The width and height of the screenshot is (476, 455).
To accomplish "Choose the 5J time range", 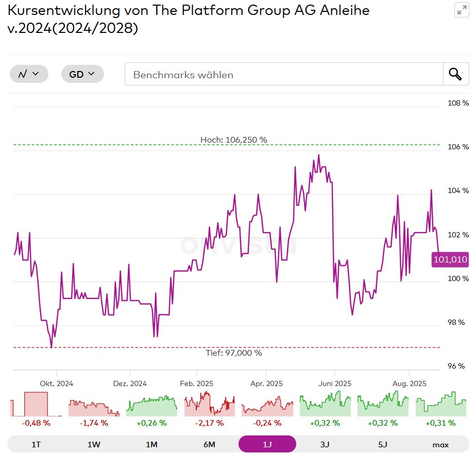I will [382, 444].
